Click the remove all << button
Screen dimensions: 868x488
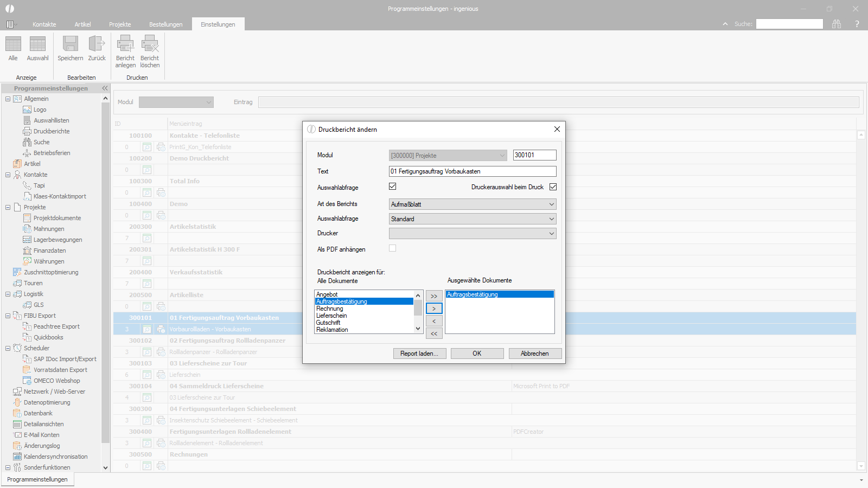tap(434, 333)
